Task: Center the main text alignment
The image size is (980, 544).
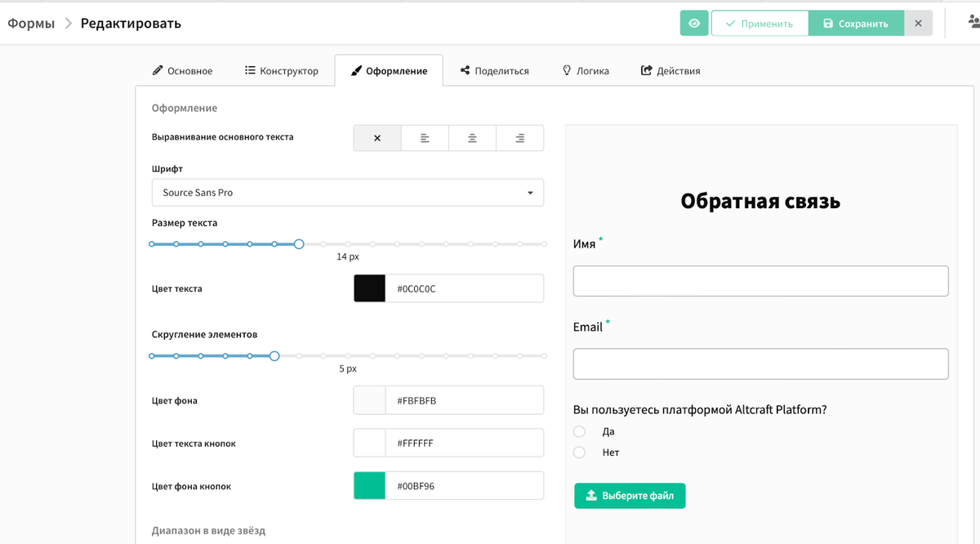Action: pyautogui.click(x=472, y=138)
